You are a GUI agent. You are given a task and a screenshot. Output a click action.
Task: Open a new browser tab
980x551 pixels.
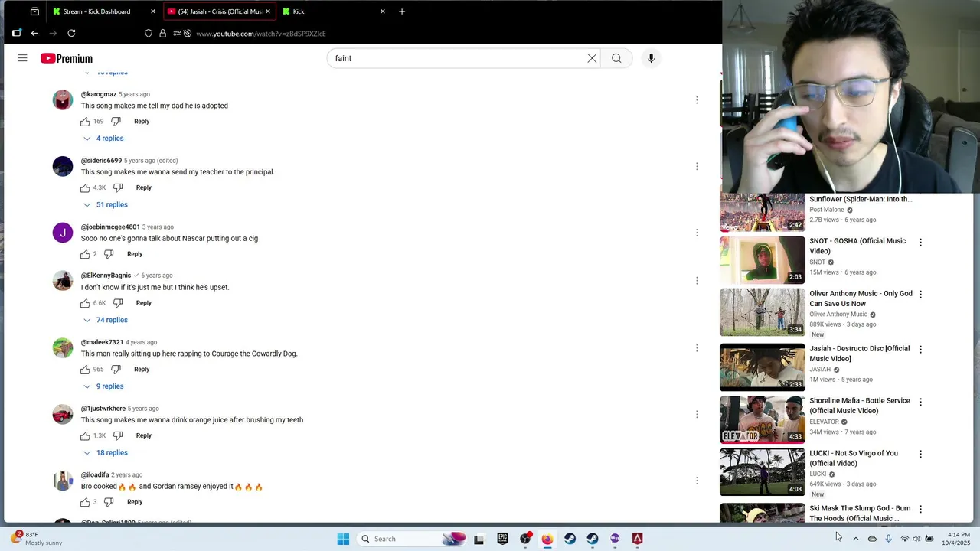401,11
